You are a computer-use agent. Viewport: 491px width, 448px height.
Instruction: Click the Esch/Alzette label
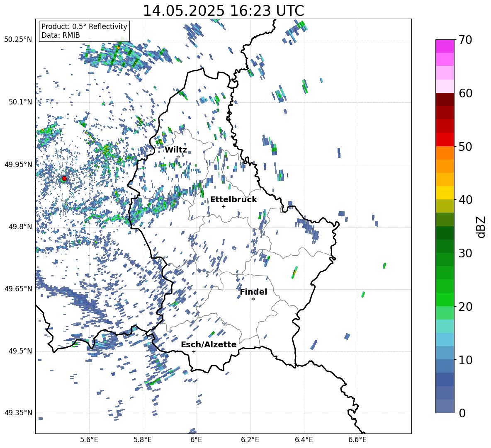click(209, 345)
